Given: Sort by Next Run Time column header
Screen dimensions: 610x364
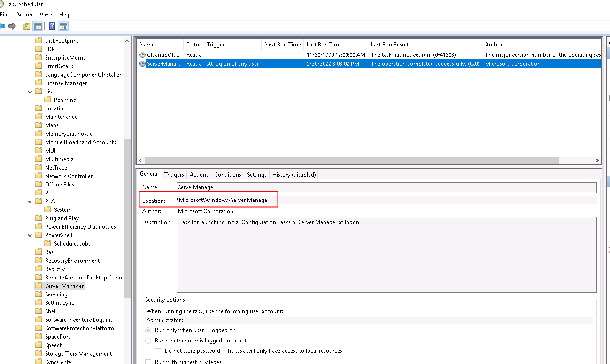Looking at the screenshot, I should (x=283, y=45).
